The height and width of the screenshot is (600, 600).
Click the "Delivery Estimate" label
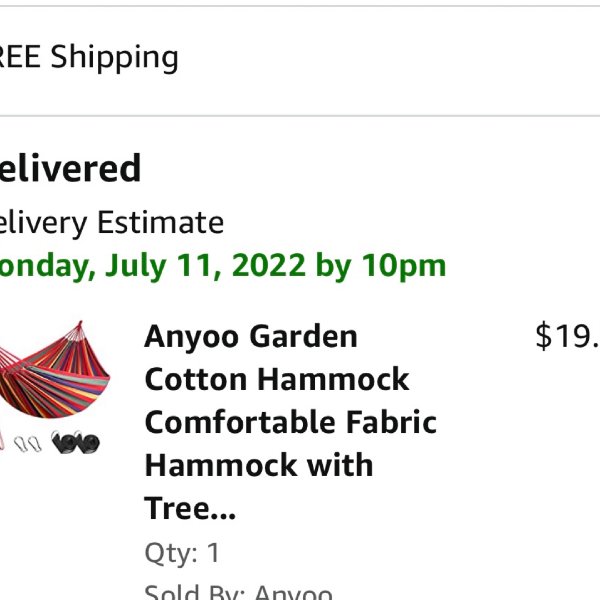pyautogui.click(x=112, y=223)
